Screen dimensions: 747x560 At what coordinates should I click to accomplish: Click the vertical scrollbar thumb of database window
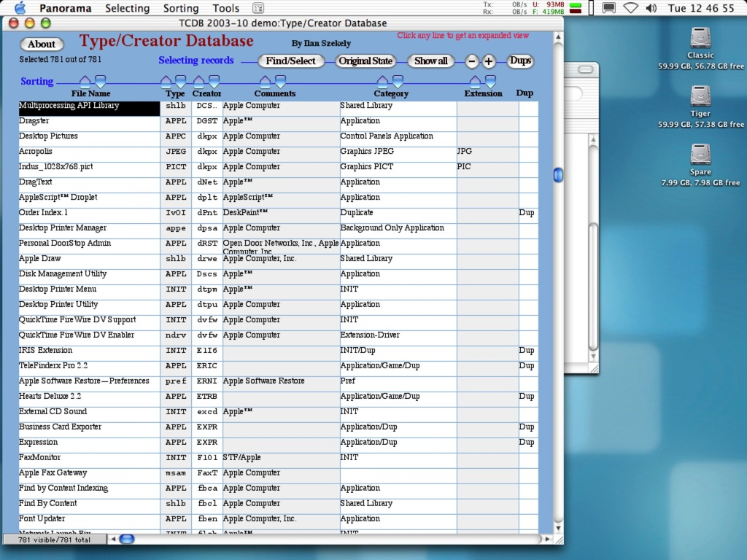[x=558, y=175]
